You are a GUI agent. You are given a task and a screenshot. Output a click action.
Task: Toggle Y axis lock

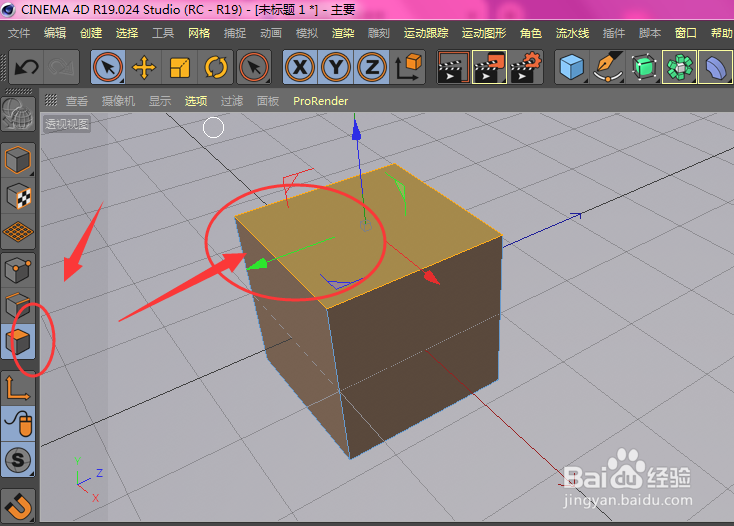click(336, 68)
